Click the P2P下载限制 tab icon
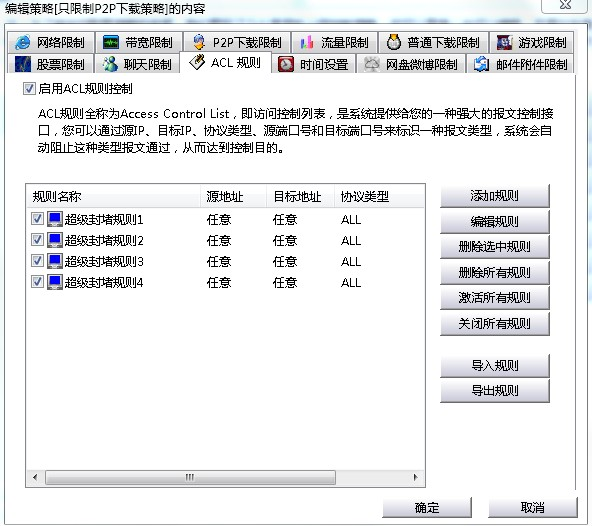This screenshot has width=592, height=528. (199, 42)
